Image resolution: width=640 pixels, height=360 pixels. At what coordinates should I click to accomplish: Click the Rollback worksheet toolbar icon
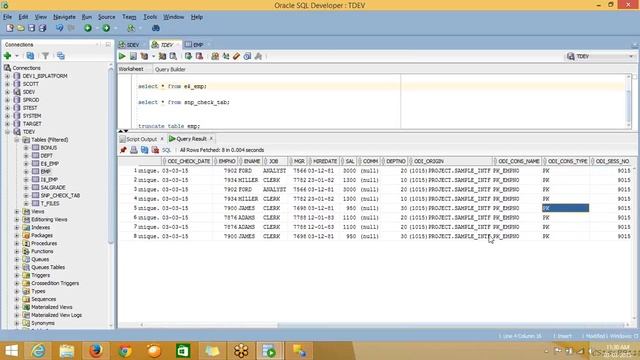199,56
